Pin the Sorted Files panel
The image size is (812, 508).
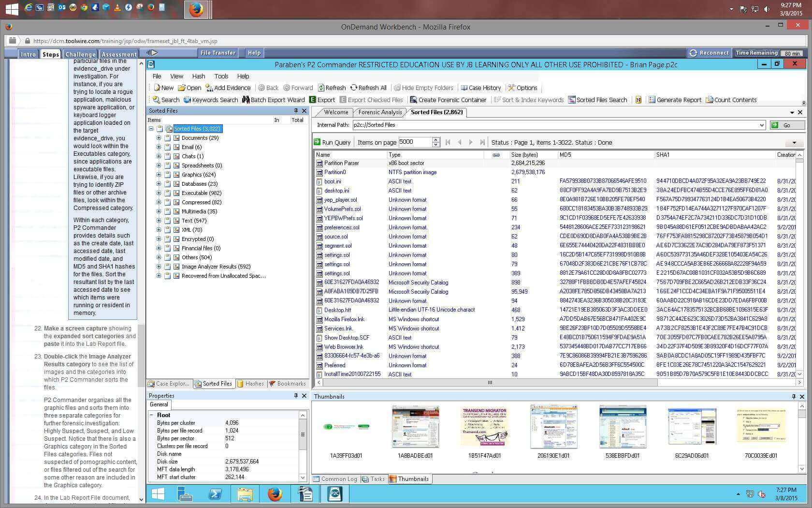pyautogui.click(x=296, y=111)
